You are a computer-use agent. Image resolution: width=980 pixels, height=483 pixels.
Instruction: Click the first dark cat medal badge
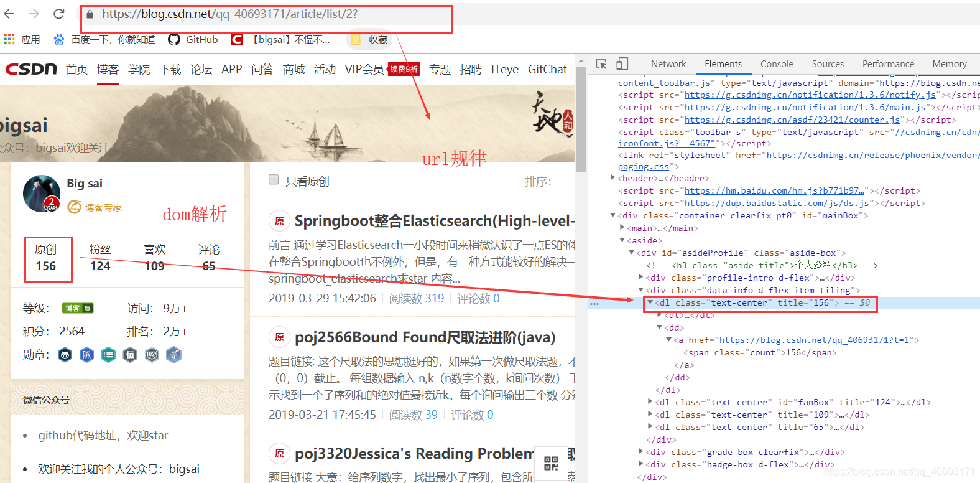(65, 355)
